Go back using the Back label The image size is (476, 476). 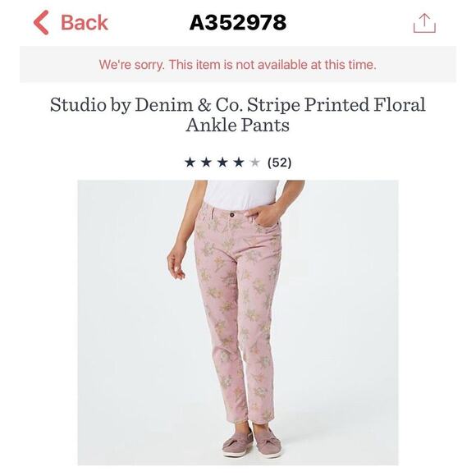(x=85, y=22)
